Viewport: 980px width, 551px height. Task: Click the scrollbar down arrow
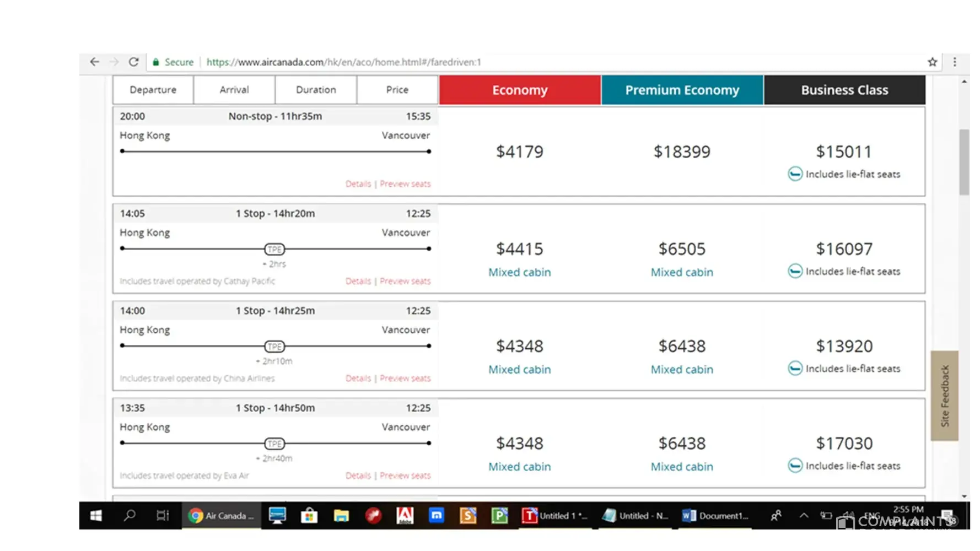(x=964, y=496)
